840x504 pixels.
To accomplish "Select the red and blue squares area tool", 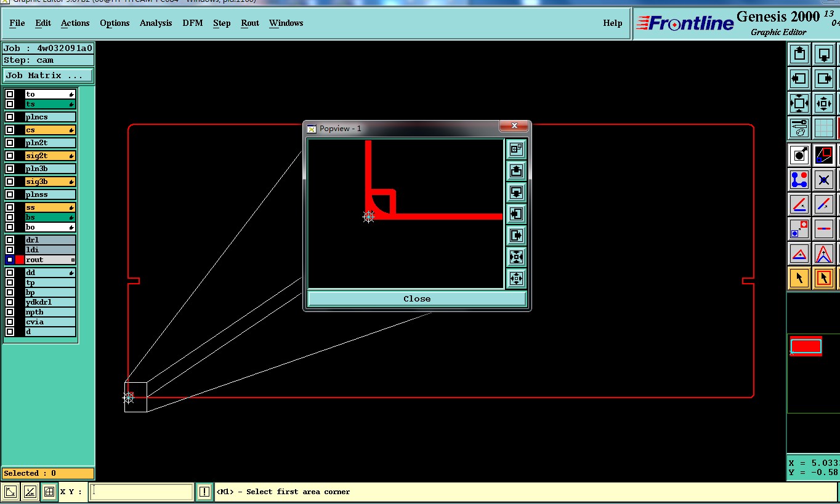I will click(824, 155).
